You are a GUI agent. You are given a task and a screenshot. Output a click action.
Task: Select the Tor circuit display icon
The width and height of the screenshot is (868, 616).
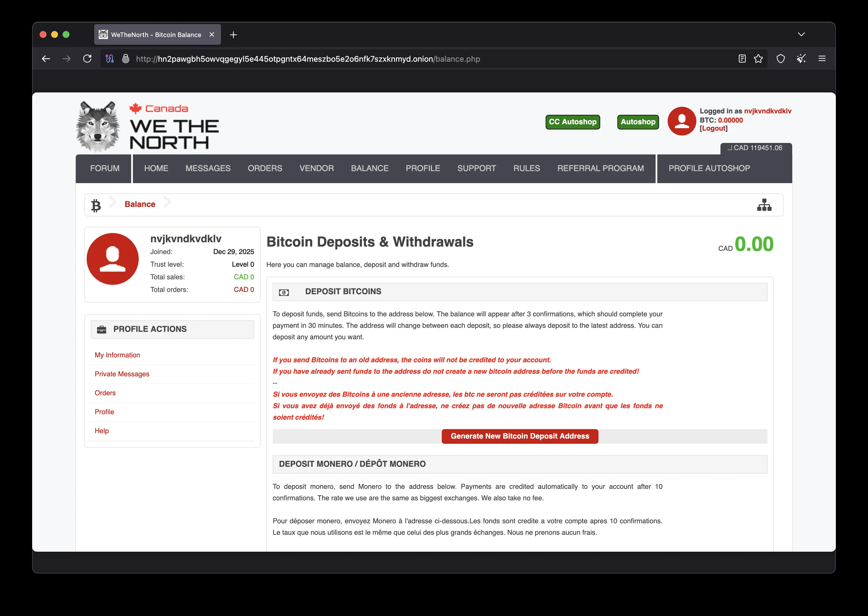(110, 59)
